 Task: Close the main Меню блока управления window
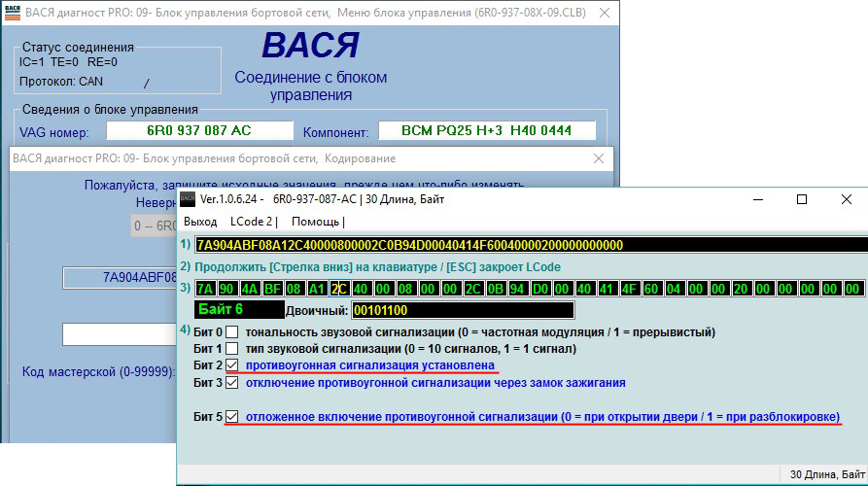[605, 13]
